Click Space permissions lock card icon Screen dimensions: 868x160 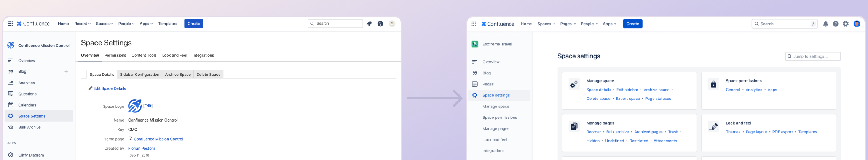point(713,84)
